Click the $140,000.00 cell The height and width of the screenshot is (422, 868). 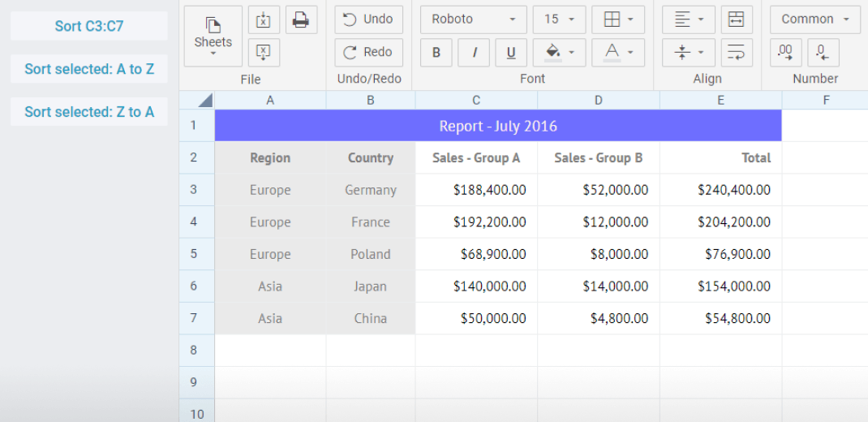477,286
